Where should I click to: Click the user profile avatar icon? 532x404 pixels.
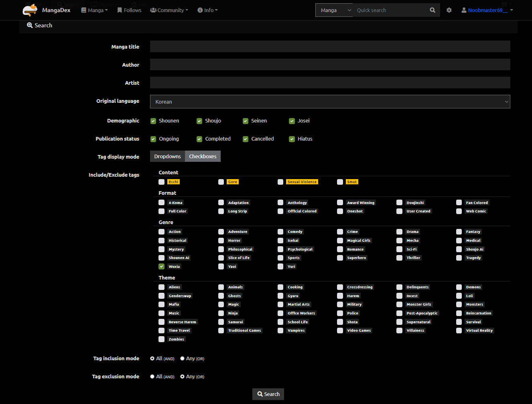(464, 10)
